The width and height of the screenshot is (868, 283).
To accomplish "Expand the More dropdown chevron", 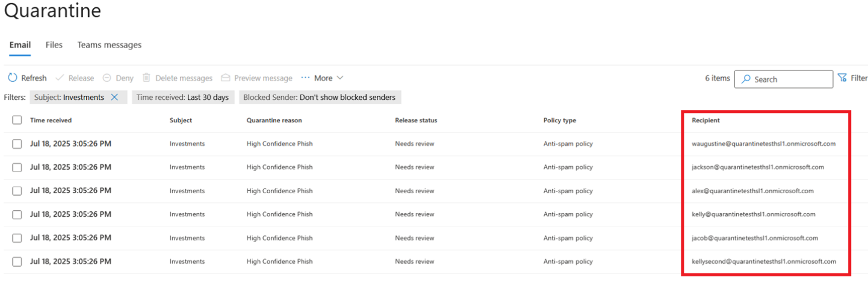I will (x=340, y=78).
